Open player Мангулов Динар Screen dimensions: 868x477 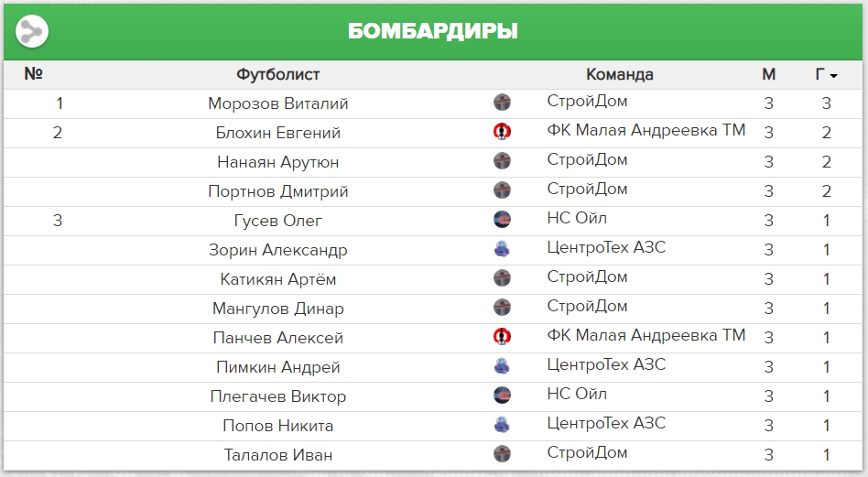(x=277, y=309)
